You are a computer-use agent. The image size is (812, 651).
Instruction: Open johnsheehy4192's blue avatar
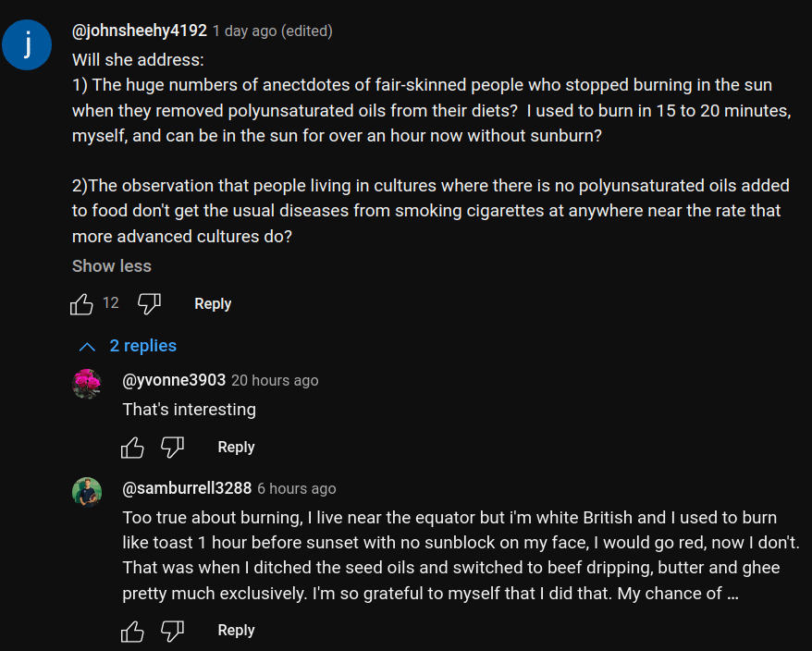click(x=27, y=45)
